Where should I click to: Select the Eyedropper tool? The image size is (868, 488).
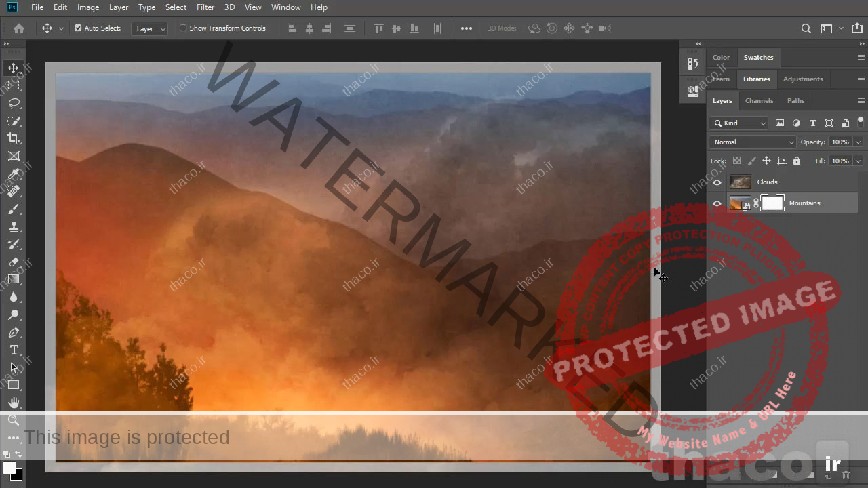(x=14, y=174)
